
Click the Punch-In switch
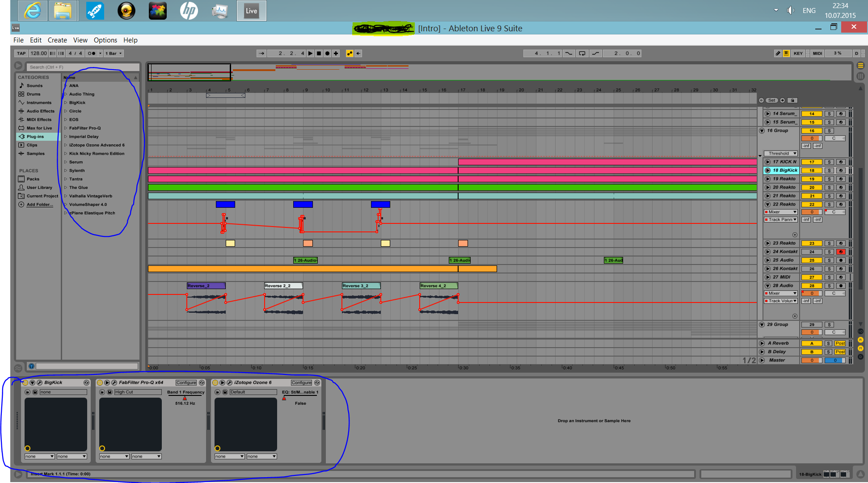(x=569, y=53)
